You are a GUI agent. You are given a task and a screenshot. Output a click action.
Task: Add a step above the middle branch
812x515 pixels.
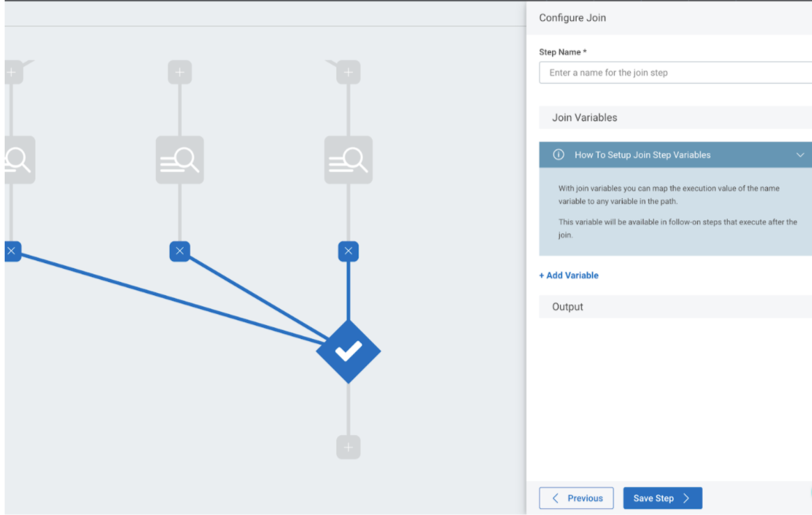tap(180, 72)
